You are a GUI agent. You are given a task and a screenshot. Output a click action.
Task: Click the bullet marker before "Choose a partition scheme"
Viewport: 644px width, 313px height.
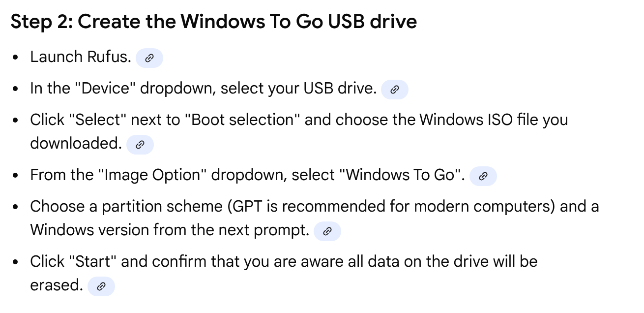click(17, 208)
